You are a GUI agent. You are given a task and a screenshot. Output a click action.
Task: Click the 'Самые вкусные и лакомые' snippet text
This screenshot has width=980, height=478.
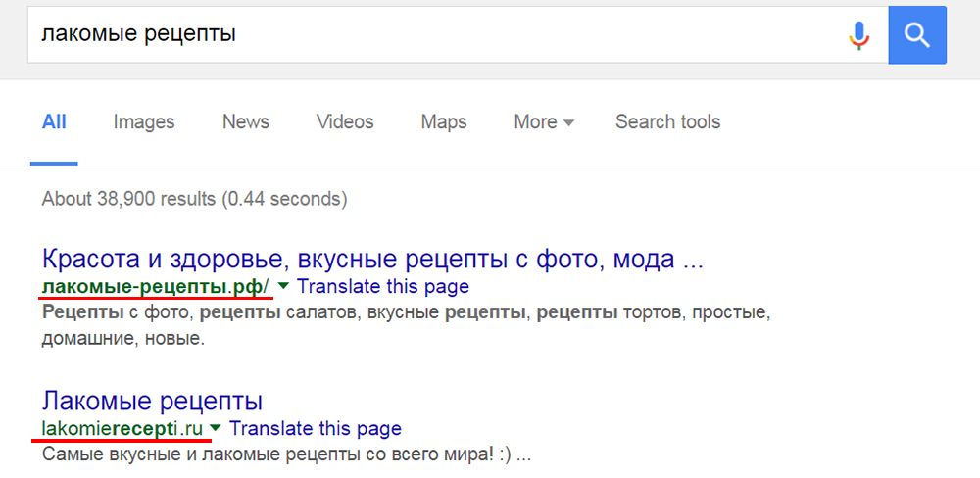(x=286, y=455)
